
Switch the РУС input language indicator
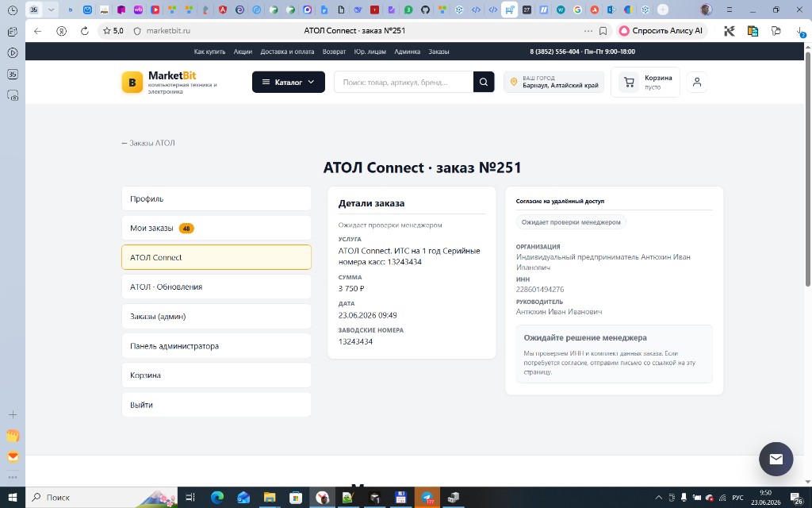coord(738,498)
